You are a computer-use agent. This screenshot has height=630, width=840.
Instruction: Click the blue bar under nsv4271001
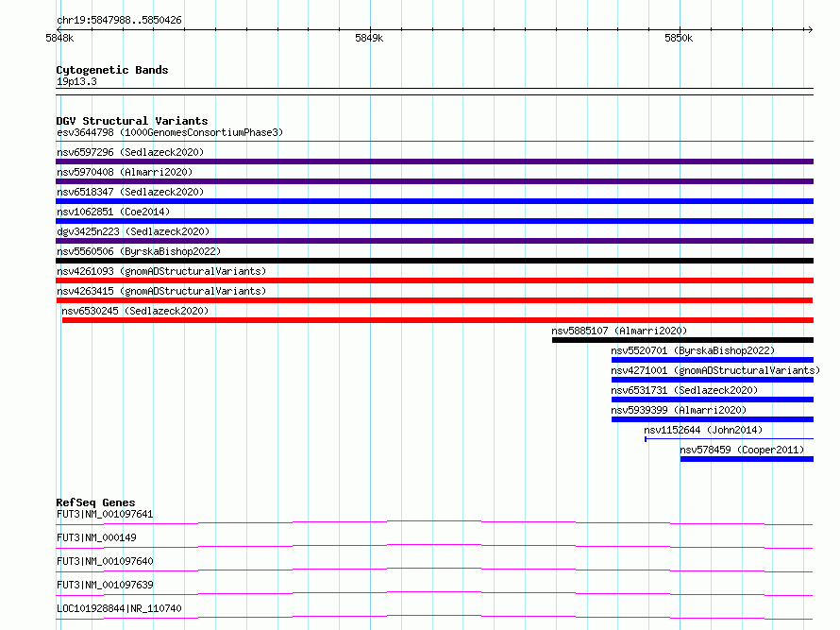[x=713, y=380]
